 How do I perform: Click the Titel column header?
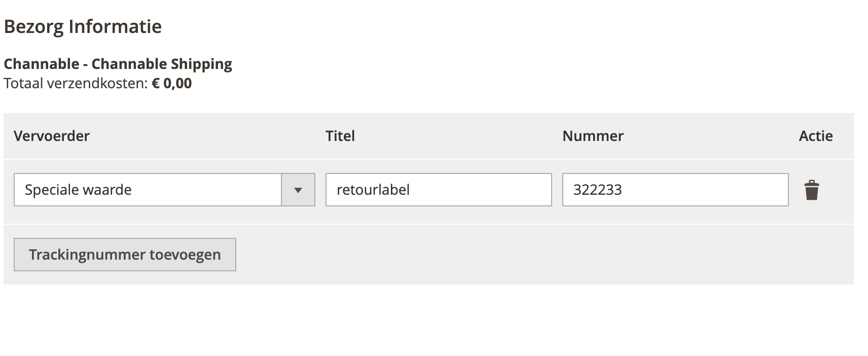[x=340, y=136]
